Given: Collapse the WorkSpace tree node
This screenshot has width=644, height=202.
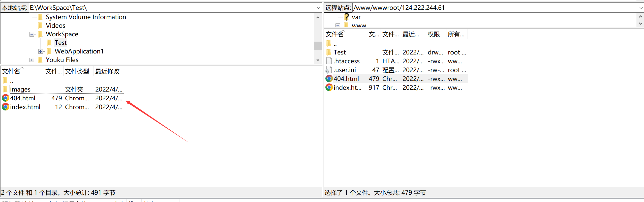Looking at the screenshot, I should 32,34.
